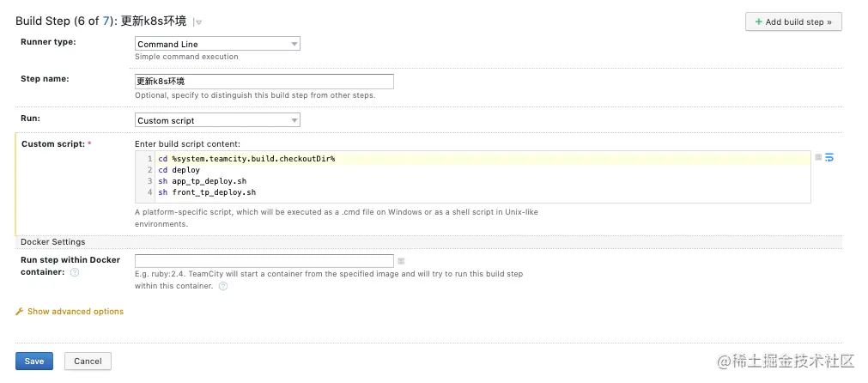Open the Run 'Custom script' dropdown

[217, 120]
